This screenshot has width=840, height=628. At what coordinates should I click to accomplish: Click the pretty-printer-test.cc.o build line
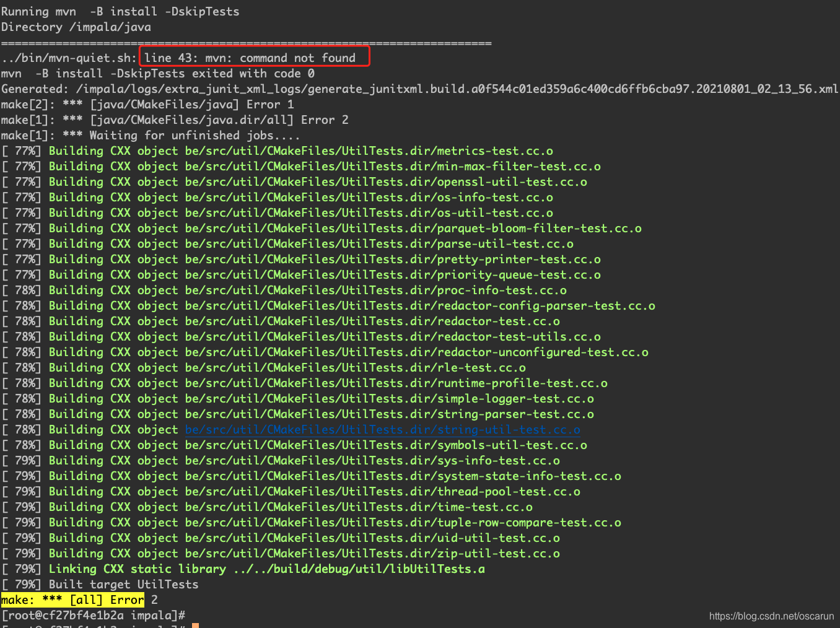point(301,259)
